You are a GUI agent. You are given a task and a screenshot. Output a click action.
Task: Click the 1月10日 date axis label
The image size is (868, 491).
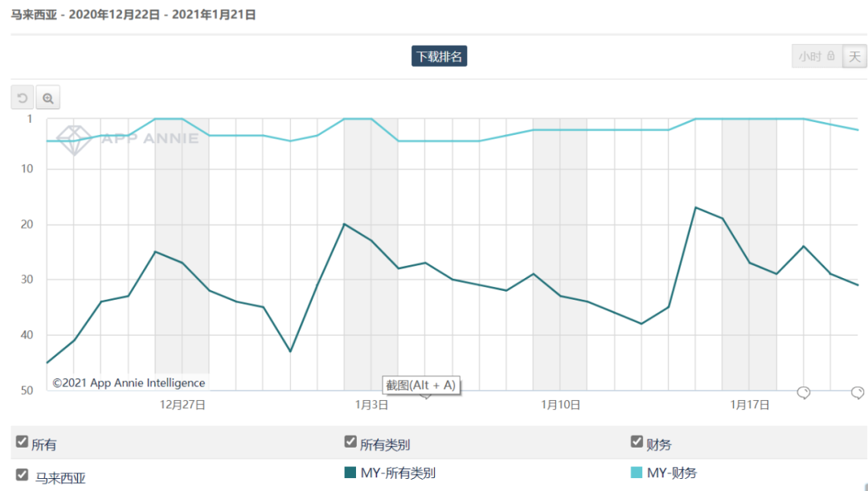(x=560, y=405)
